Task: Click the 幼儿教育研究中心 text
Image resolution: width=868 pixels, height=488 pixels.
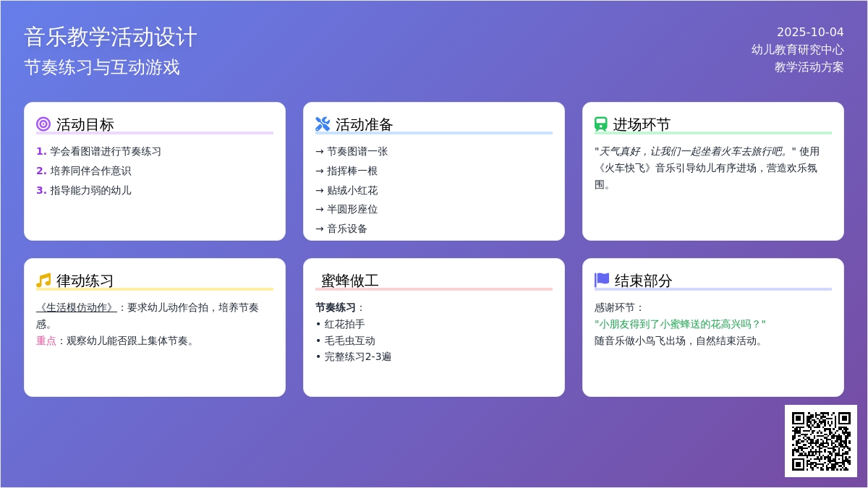Action: click(x=797, y=50)
